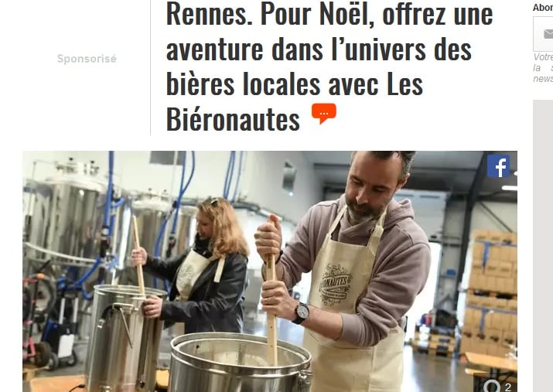
Task: Select the newsletter subscription box
Action: [x=543, y=34]
